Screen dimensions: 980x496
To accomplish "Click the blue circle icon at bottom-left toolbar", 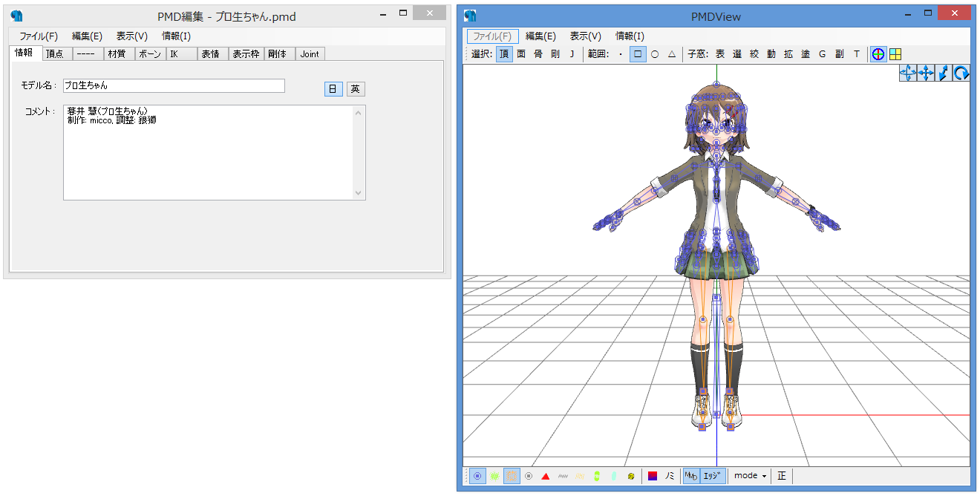I will tap(477, 476).
